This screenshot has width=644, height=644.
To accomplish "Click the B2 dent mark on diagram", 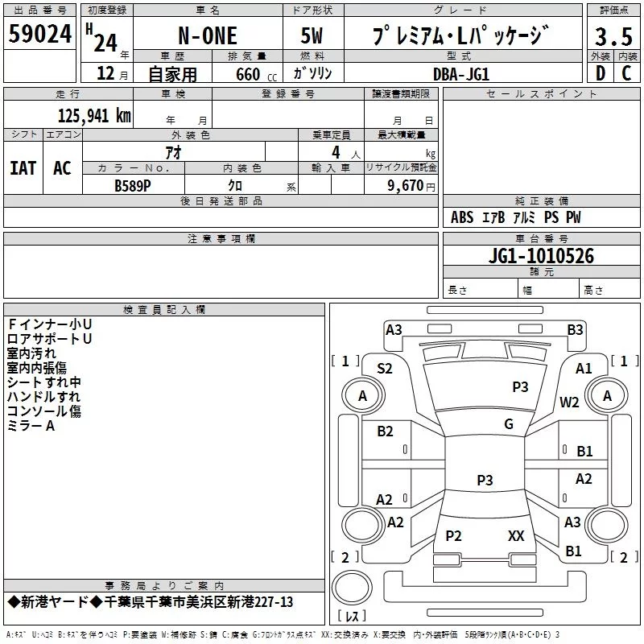I will pyautogui.click(x=385, y=431).
